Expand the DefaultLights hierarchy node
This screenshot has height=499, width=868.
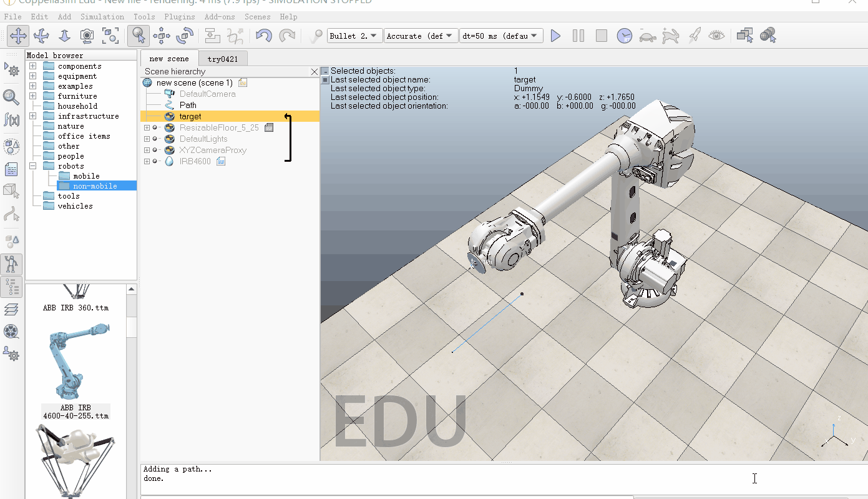click(x=147, y=139)
